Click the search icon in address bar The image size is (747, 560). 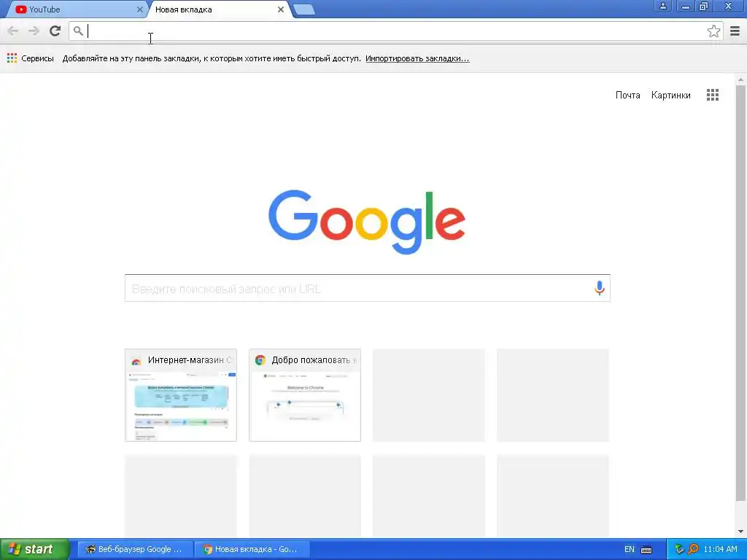click(78, 31)
